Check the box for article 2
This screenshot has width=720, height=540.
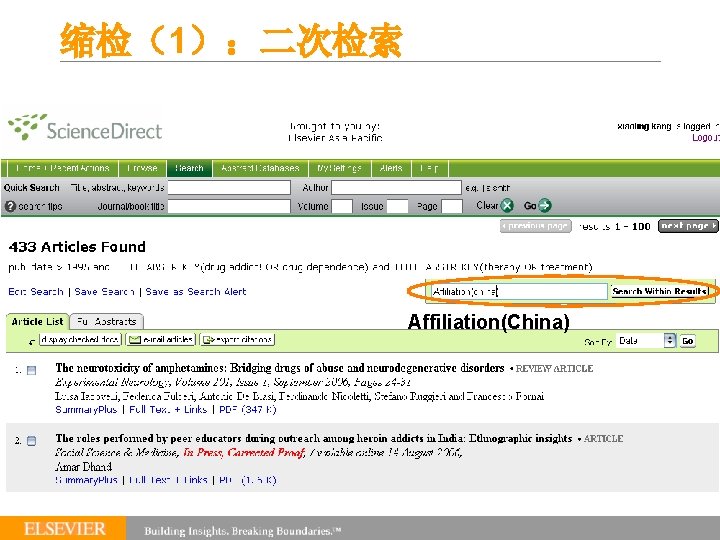click(31, 441)
